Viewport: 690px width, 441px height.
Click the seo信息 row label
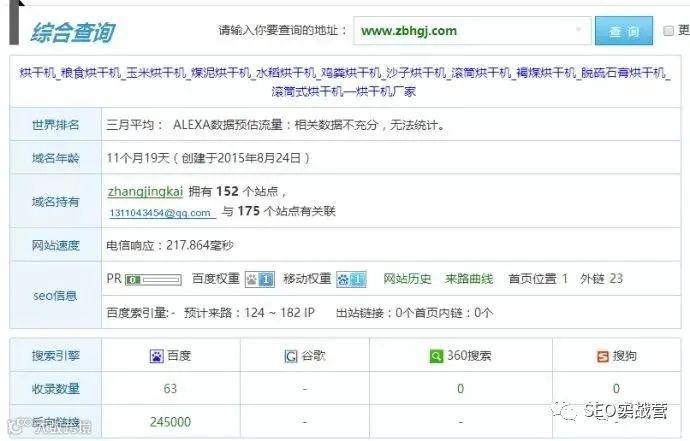(x=55, y=295)
